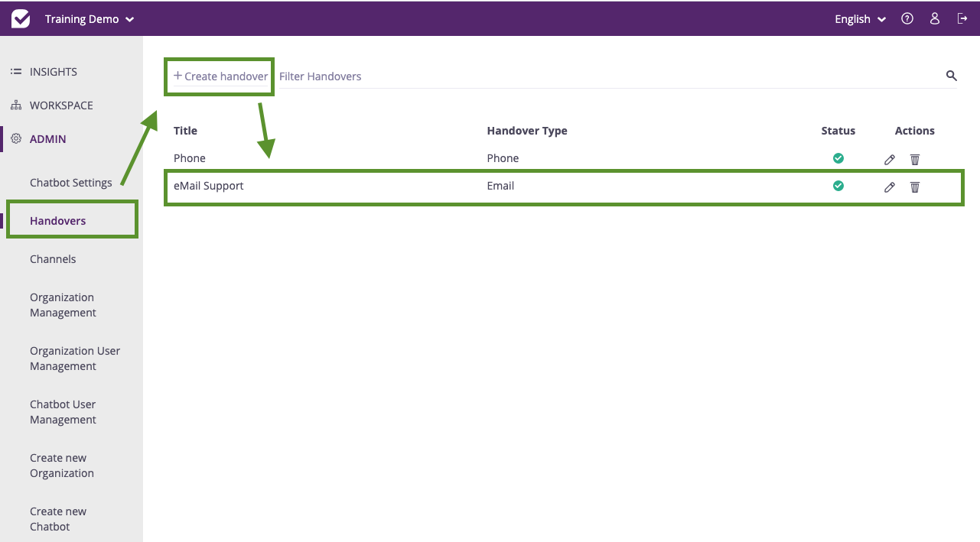Toggle the status indicator for eMail Support

838,185
